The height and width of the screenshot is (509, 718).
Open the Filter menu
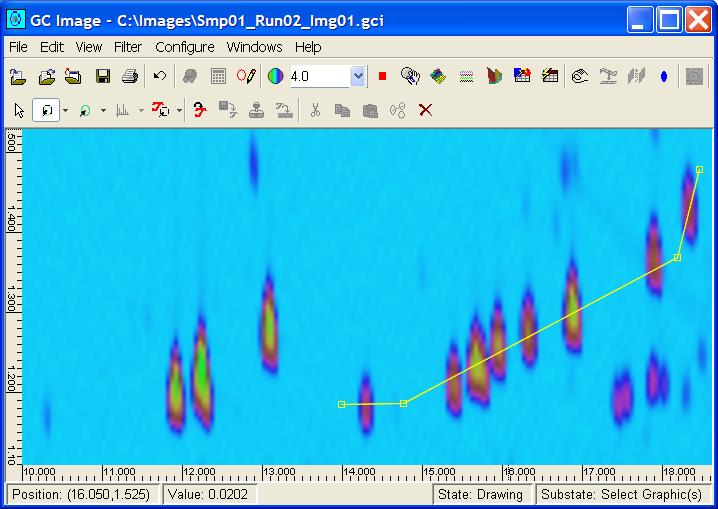[x=128, y=47]
